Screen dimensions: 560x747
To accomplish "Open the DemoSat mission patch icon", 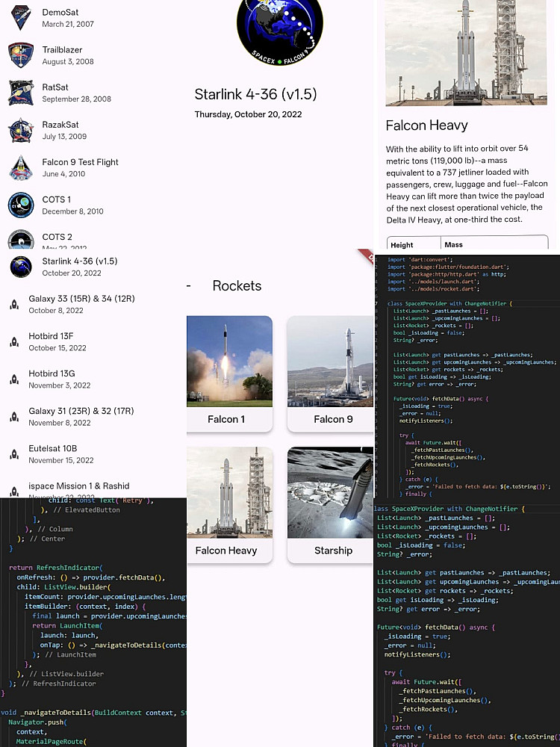I will click(21, 18).
